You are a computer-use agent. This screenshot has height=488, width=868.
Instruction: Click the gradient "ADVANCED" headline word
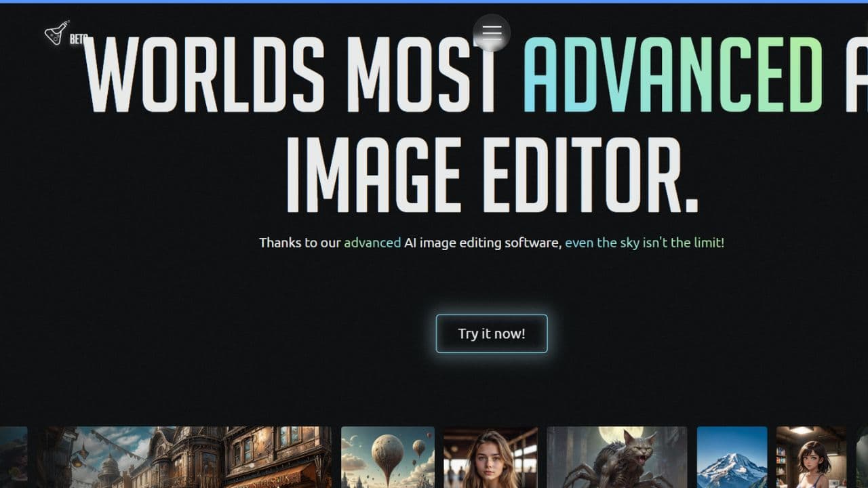coord(673,75)
